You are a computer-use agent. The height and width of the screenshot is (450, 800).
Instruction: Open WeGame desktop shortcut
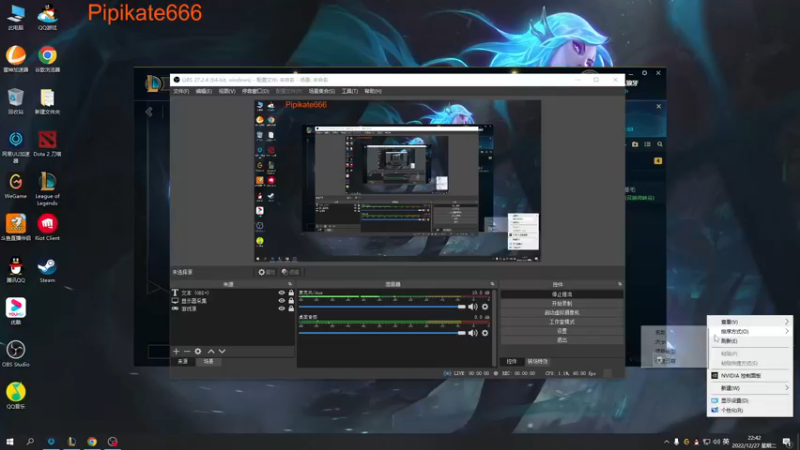pyautogui.click(x=15, y=186)
